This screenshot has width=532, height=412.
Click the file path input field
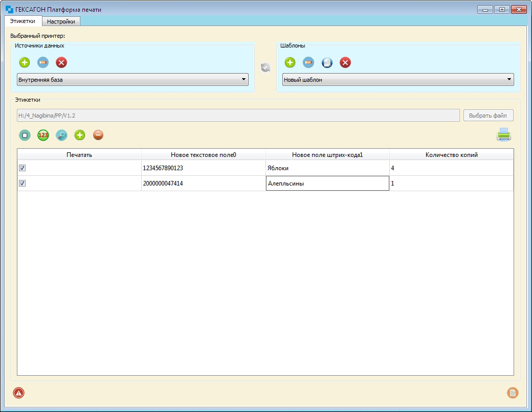[238, 116]
